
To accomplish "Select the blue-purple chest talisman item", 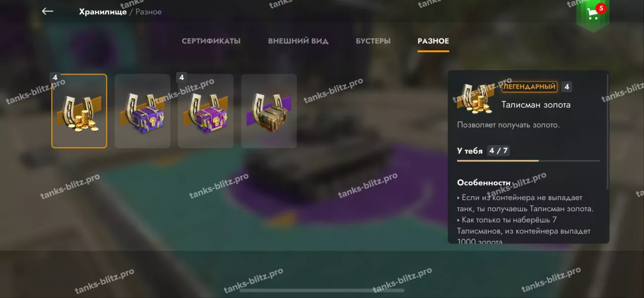I will (143, 111).
